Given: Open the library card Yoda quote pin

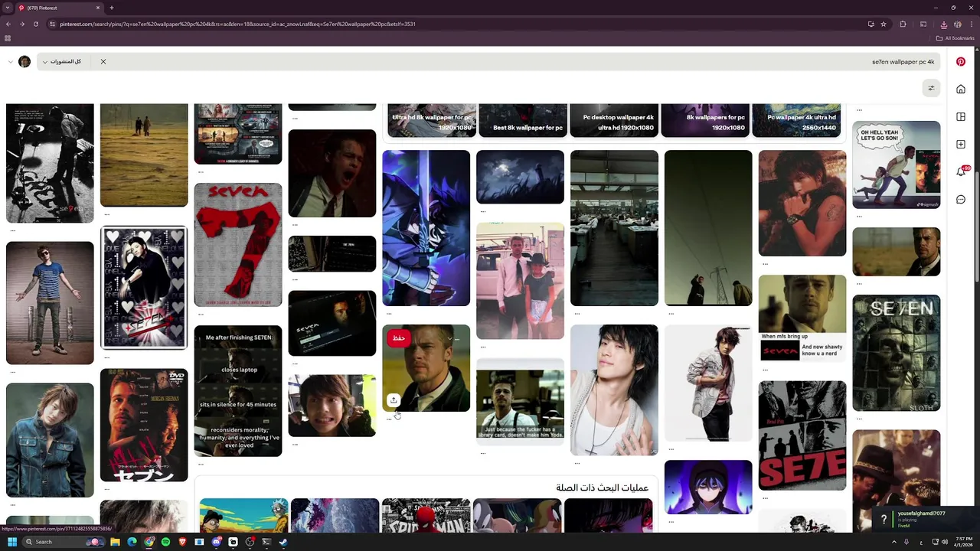Looking at the screenshot, I should coord(521,402).
